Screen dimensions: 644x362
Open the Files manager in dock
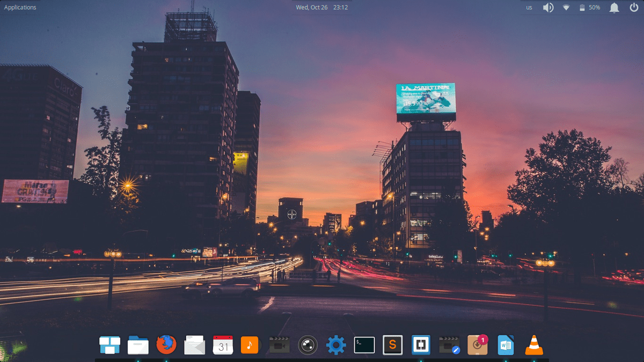point(138,345)
